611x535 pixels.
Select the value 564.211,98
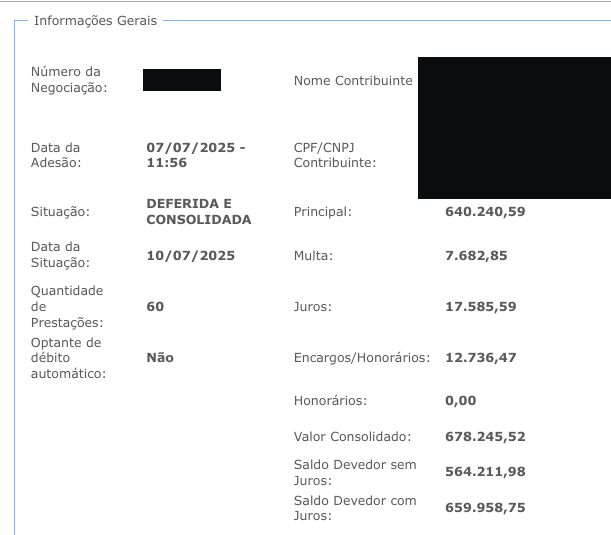[x=485, y=472]
